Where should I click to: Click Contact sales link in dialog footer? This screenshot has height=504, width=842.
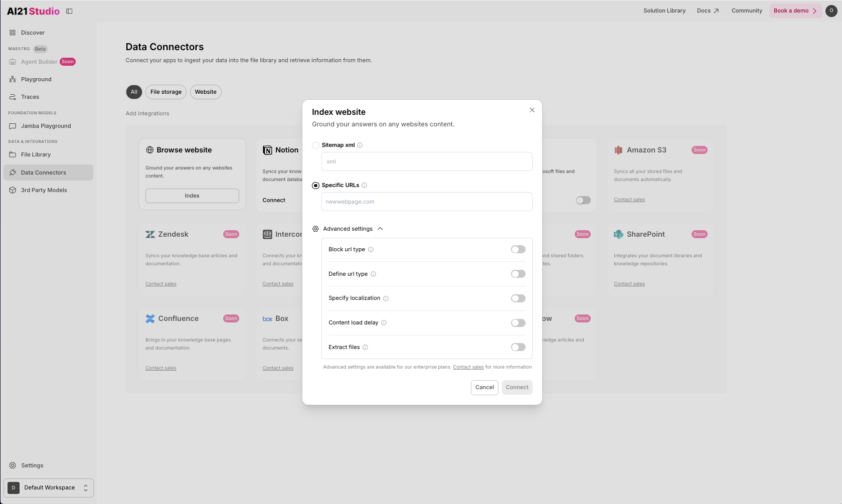pyautogui.click(x=468, y=367)
